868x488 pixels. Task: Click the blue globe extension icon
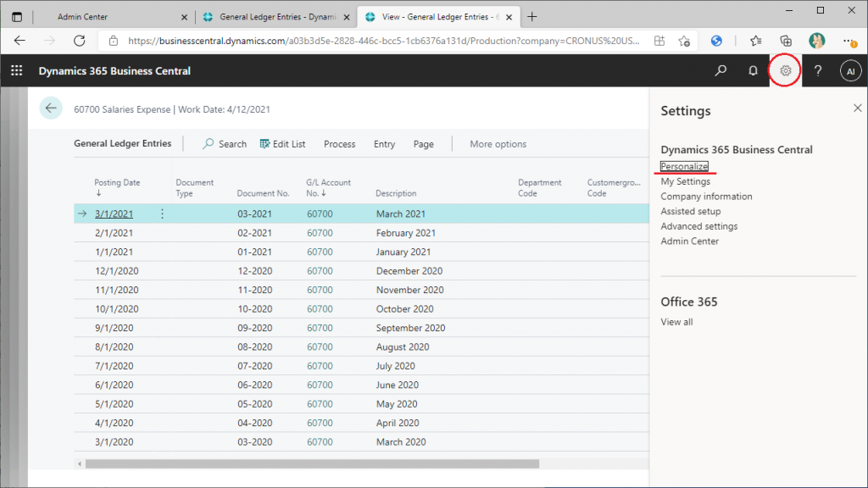tap(716, 41)
